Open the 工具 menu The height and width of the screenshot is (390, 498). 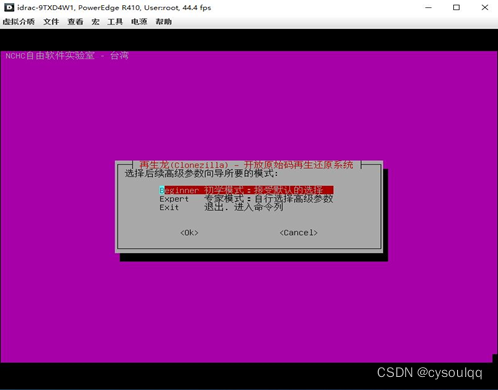click(x=115, y=22)
